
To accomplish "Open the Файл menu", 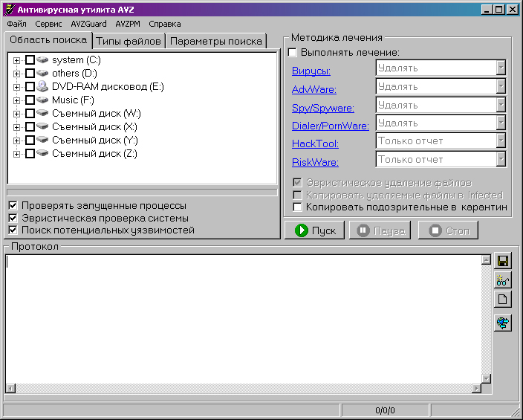I will pos(16,24).
